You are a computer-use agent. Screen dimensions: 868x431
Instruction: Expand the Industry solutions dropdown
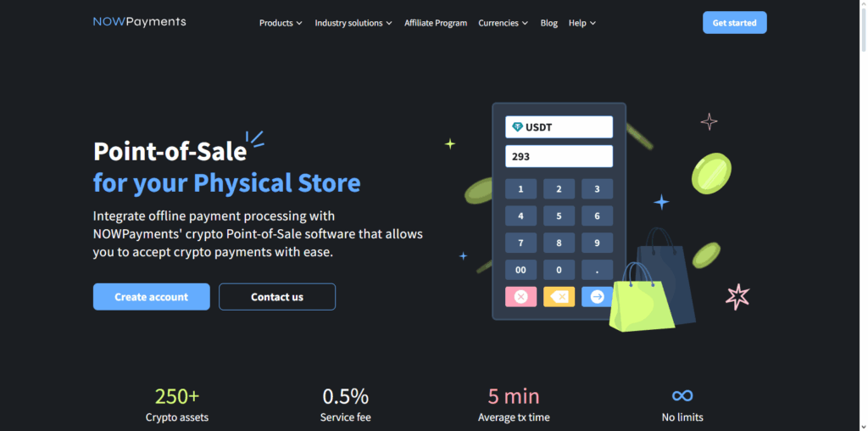coord(353,23)
